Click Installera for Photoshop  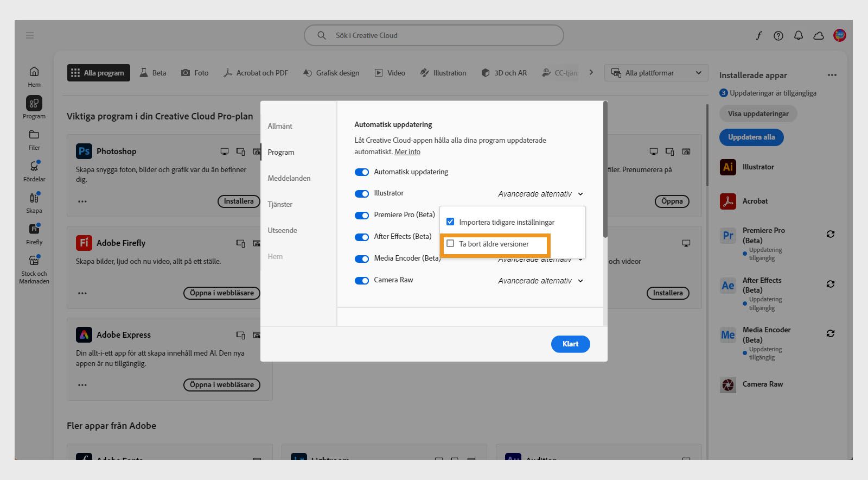[239, 201]
